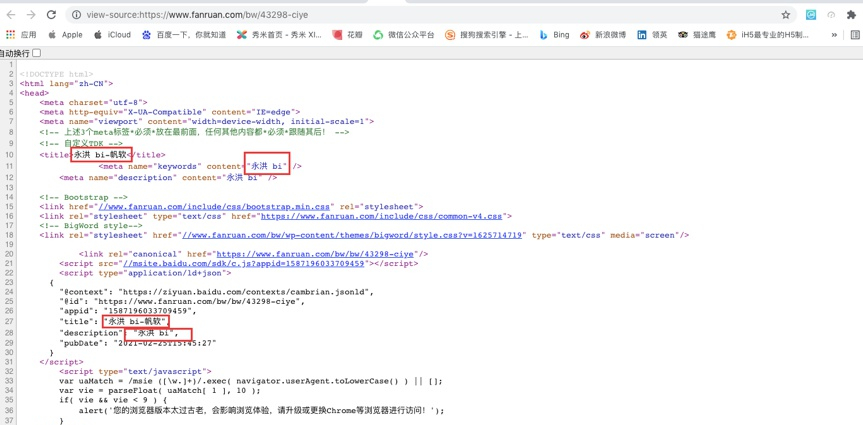Click the title text 永洪 bi-帆软 on line 10
This screenshot has height=425, width=863.
click(x=102, y=155)
